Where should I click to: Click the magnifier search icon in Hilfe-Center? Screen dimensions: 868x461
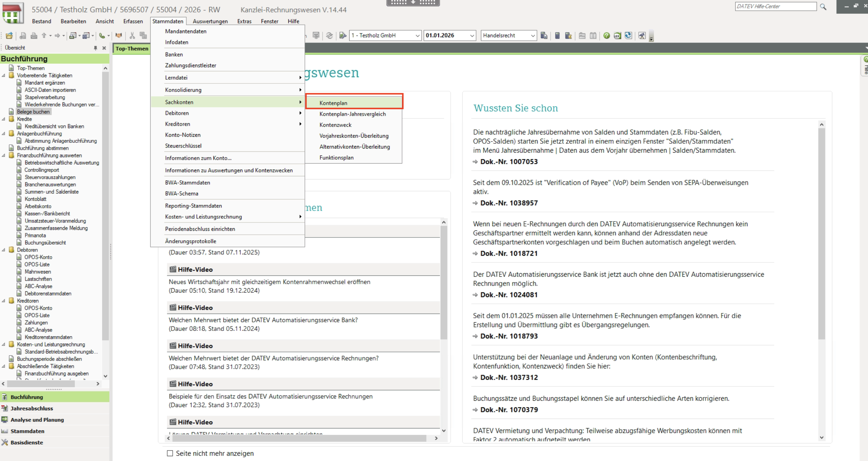point(823,6)
